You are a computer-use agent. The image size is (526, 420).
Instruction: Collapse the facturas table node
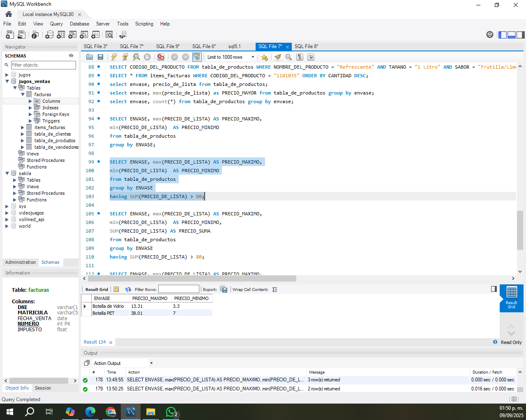pyautogui.click(x=23, y=95)
